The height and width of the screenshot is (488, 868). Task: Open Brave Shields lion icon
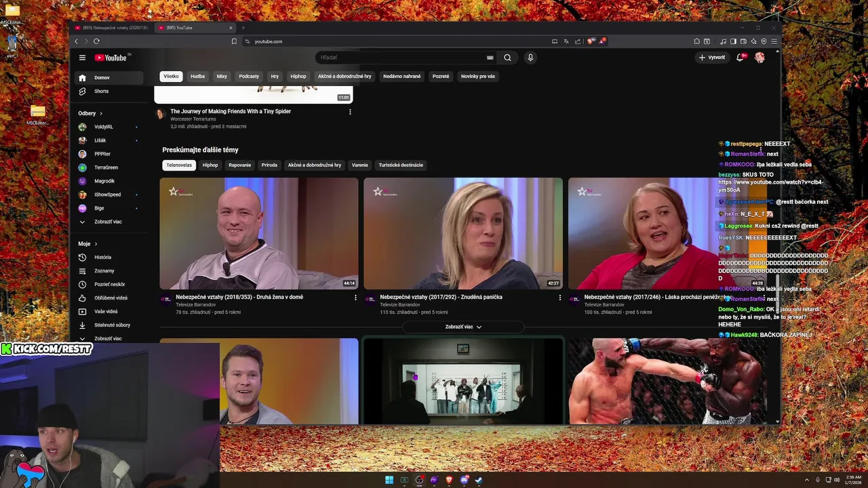point(591,41)
